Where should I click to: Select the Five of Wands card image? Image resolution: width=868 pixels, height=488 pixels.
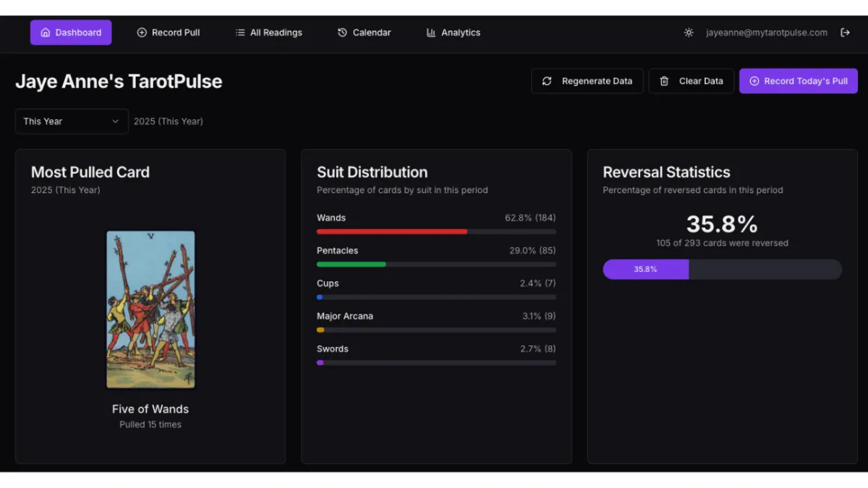tap(150, 309)
